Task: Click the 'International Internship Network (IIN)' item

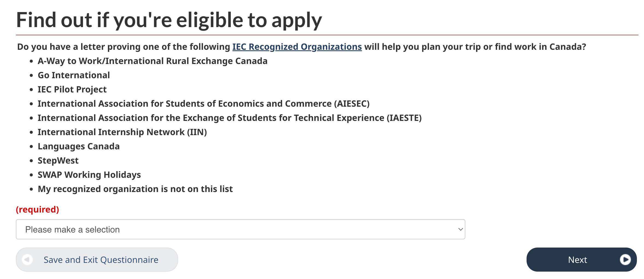Action: click(122, 132)
